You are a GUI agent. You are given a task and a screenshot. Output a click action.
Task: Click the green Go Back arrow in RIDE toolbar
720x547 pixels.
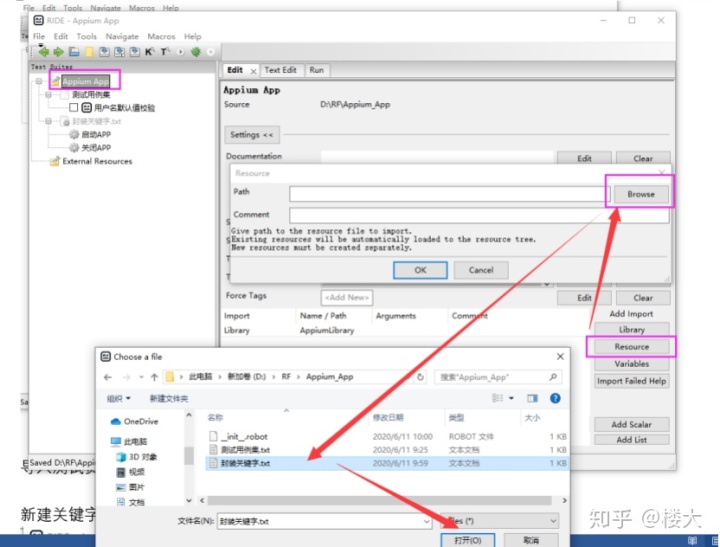[44, 52]
